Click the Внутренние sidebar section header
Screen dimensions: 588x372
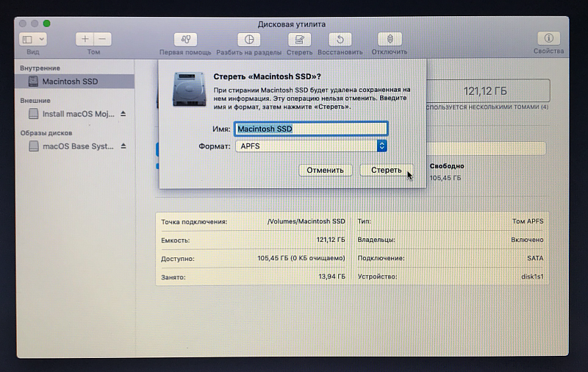click(x=40, y=68)
